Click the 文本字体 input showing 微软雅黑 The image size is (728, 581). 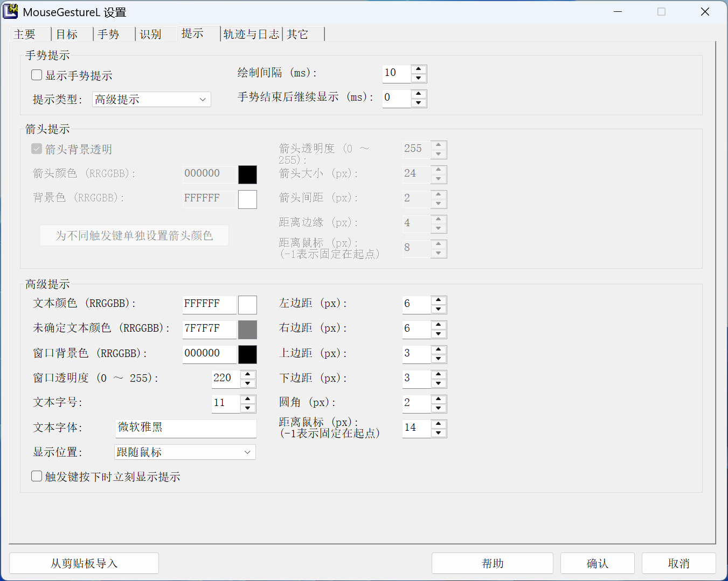(185, 428)
